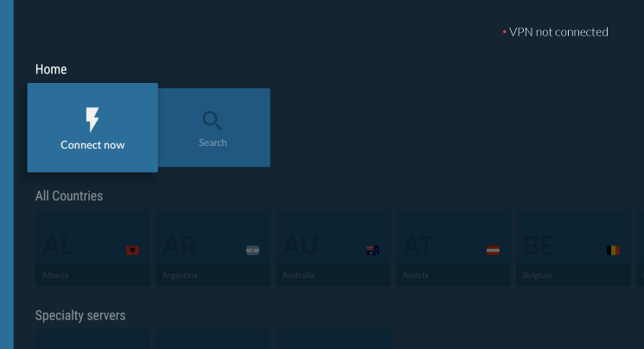The height and width of the screenshot is (349, 644).
Task: Select the Belgium country name label
Action: point(538,276)
